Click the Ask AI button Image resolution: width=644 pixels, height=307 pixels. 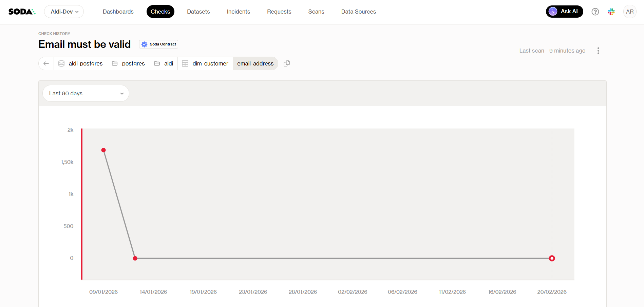pyautogui.click(x=564, y=12)
